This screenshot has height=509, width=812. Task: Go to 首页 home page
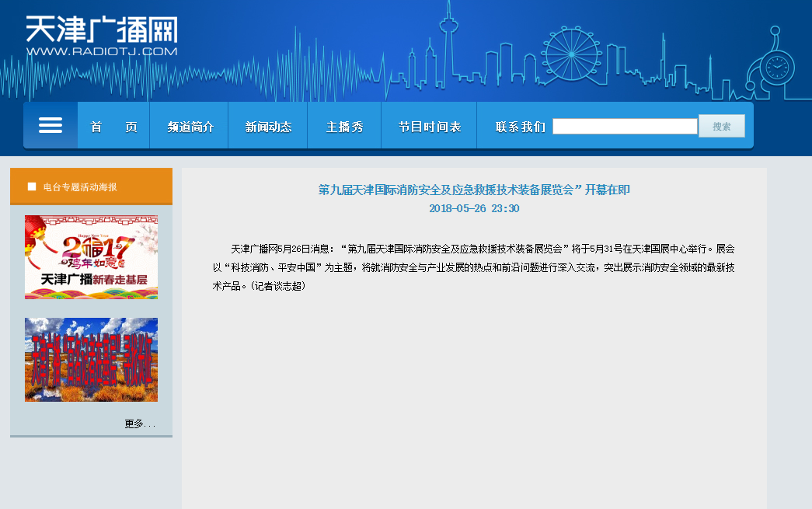point(113,127)
